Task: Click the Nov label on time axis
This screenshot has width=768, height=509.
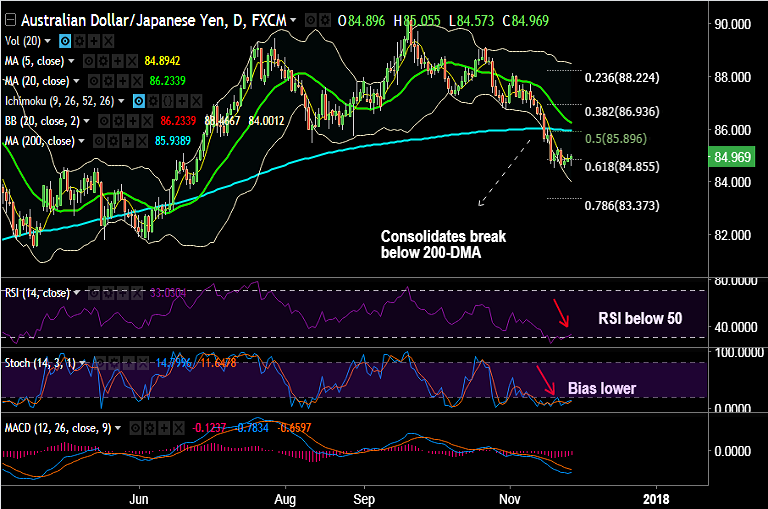Action: (509, 499)
